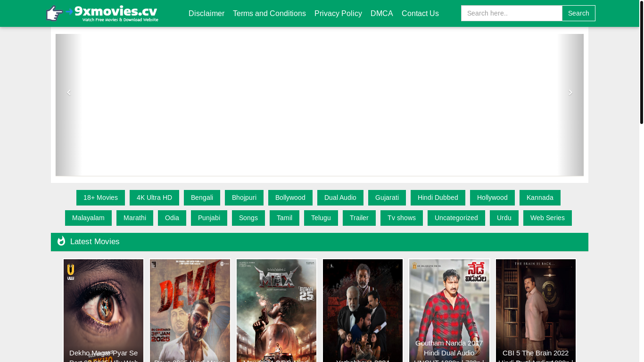Viewport: 644px width, 362px height.
Task: Open the Disclaimer page
Action: point(206,13)
